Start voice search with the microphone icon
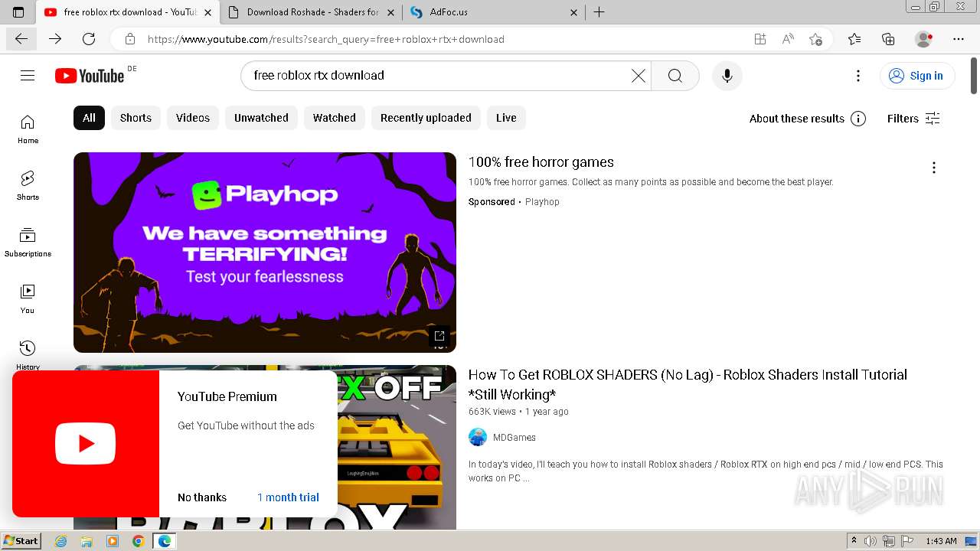Viewport: 980px width, 551px height. (x=727, y=75)
